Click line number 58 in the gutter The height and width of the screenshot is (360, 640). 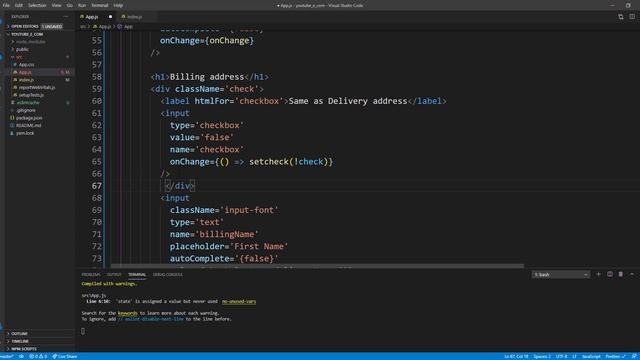tap(97, 77)
